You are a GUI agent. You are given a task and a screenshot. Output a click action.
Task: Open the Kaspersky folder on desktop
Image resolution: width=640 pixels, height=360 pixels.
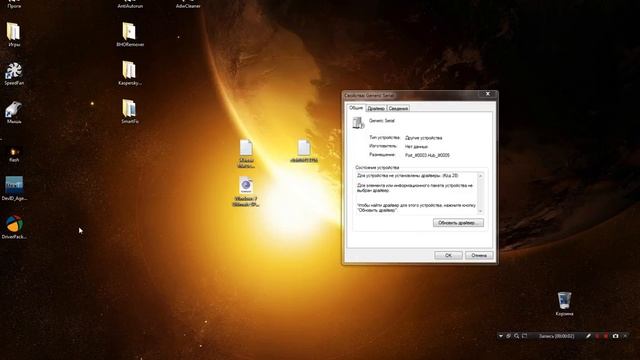coord(130,73)
